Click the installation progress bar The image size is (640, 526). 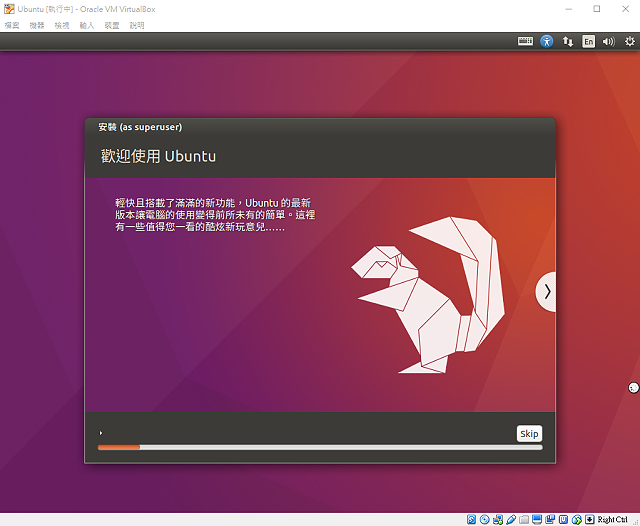[320, 447]
